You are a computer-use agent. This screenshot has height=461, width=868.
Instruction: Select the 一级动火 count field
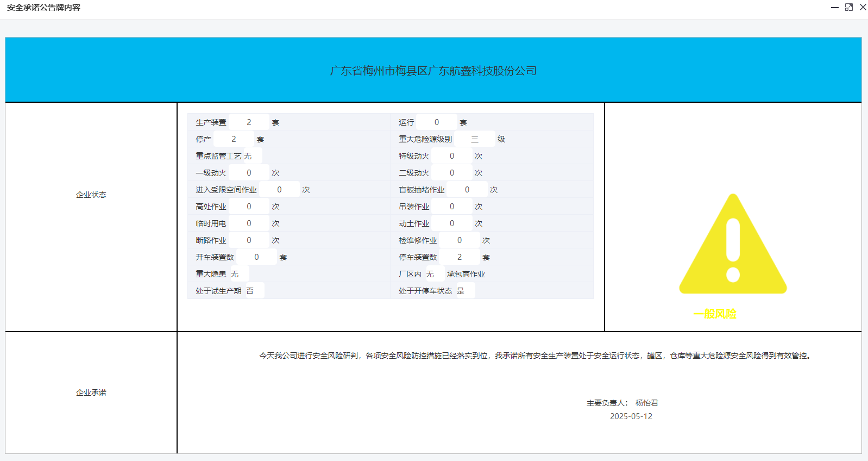249,173
